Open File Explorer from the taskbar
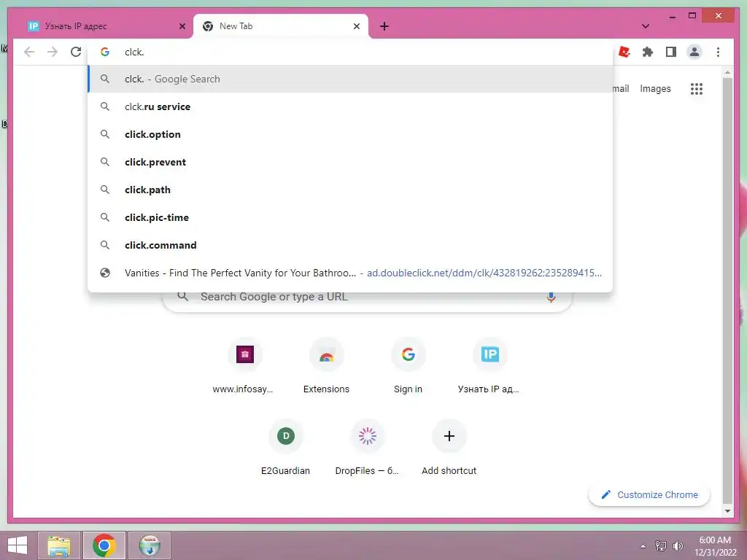 tap(59, 545)
